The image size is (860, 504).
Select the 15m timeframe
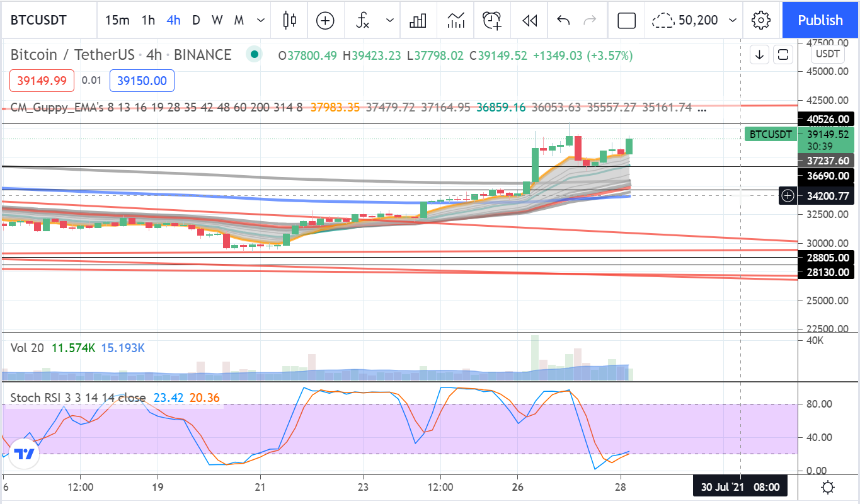tap(117, 20)
